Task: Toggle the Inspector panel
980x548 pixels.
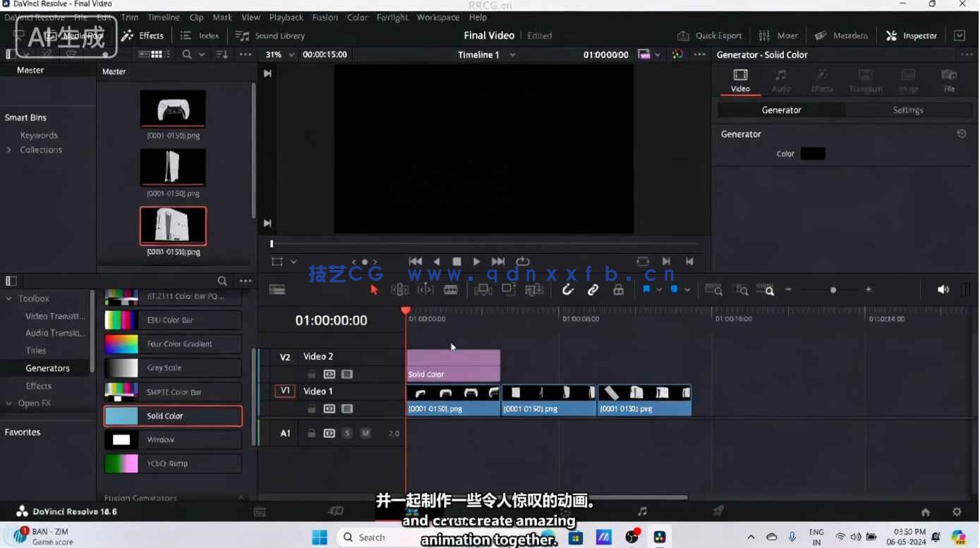Action: [x=911, y=35]
